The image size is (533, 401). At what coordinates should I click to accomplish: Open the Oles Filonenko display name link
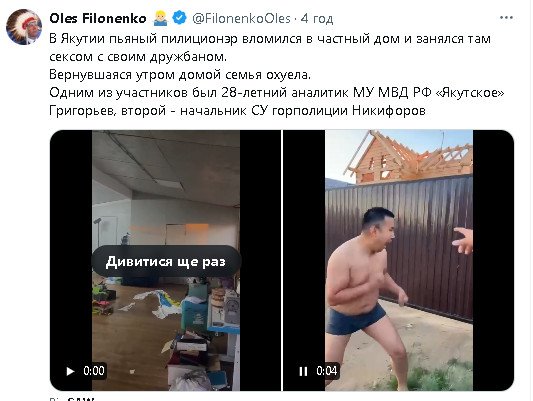(x=98, y=18)
